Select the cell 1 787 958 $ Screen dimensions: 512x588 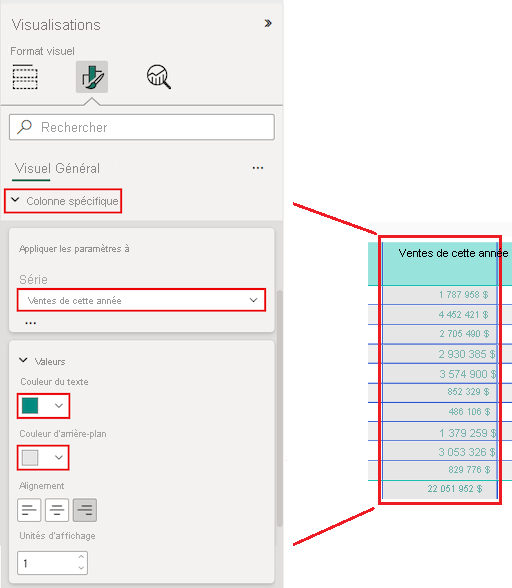440,295
